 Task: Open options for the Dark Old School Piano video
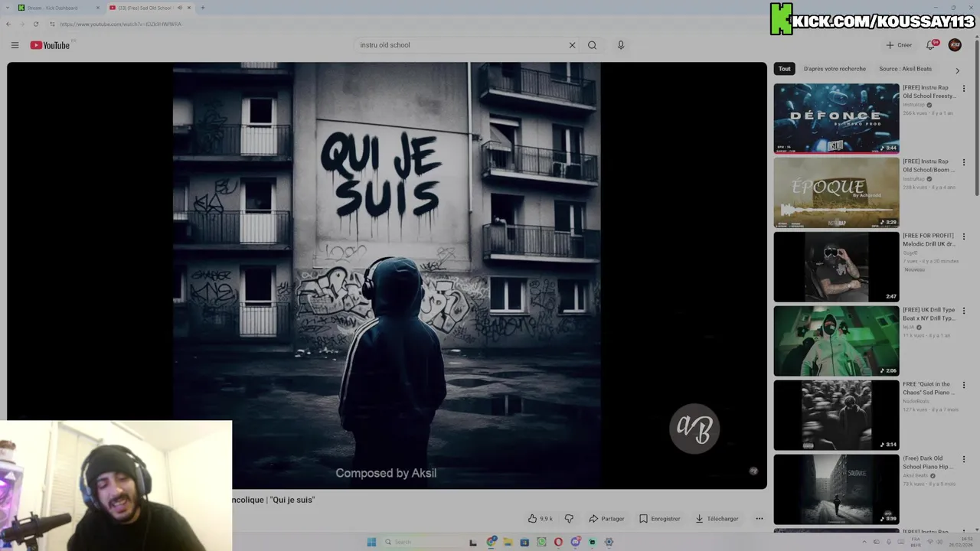click(x=964, y=460)
